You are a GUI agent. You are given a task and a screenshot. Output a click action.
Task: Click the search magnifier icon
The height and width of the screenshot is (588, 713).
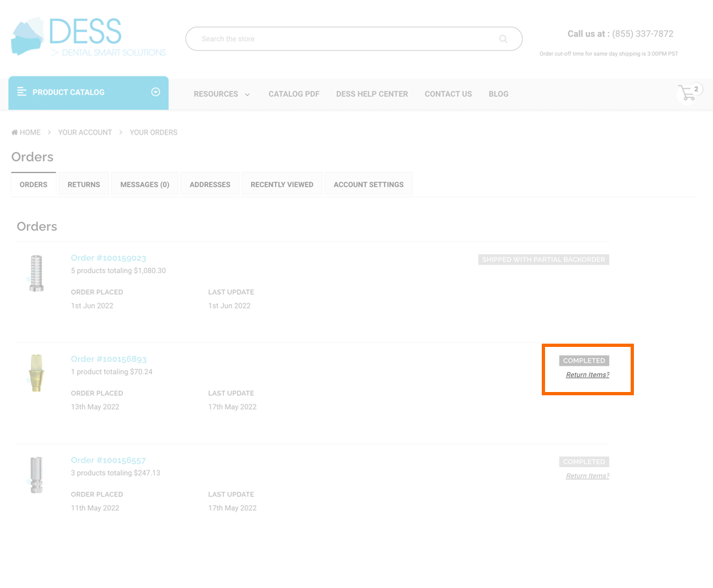tap(503, 39)
